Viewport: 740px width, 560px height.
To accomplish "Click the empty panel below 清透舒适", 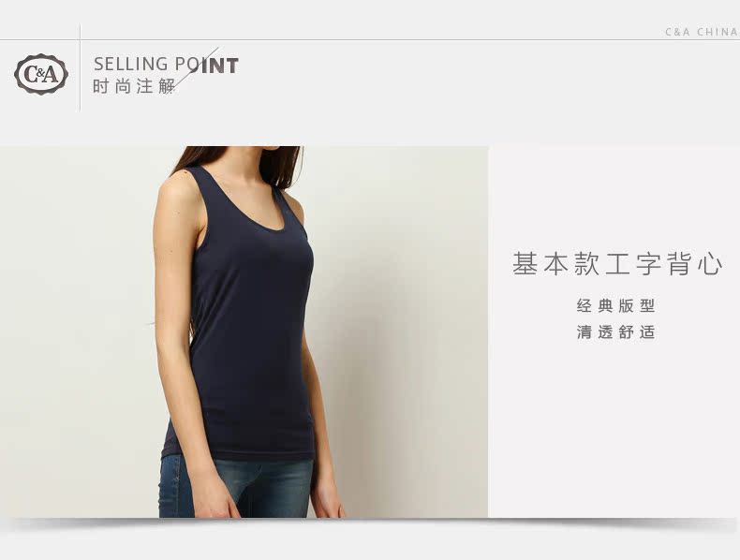I will tap(614, 429).
